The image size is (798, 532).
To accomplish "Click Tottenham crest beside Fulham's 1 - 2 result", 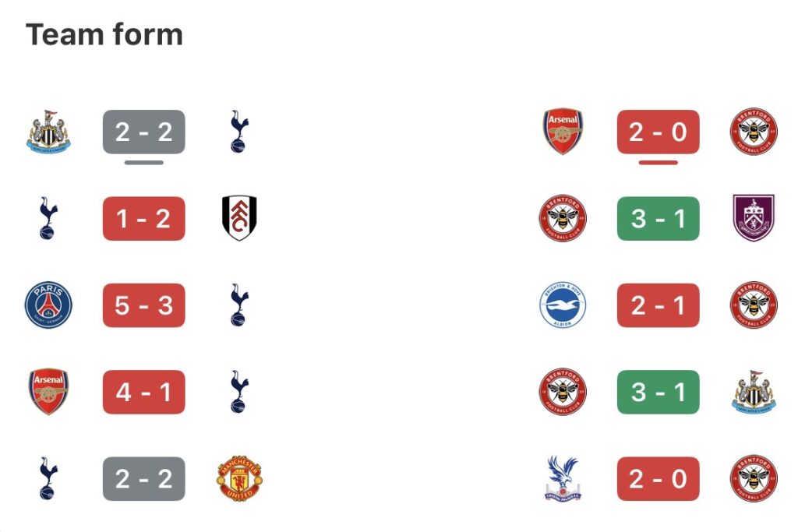I will tap(48, 218).
